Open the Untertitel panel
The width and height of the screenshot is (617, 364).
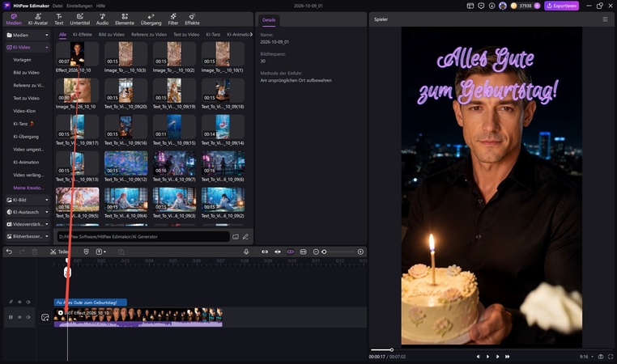click(80, 19)
